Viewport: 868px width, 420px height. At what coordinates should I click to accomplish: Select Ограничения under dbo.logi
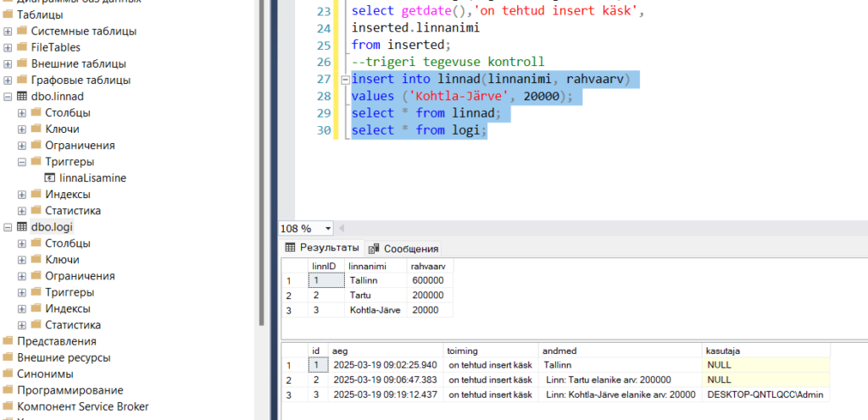point(80,276)
